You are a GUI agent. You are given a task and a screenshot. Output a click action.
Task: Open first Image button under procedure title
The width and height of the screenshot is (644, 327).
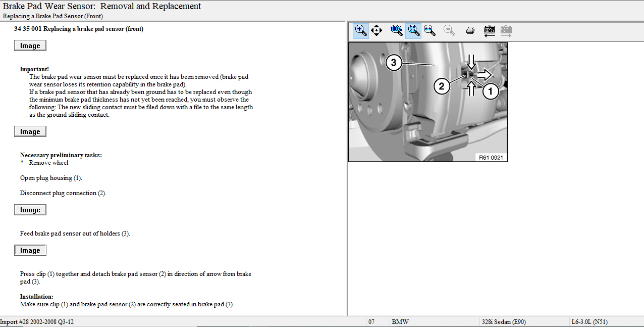click(x=30, y=46)
